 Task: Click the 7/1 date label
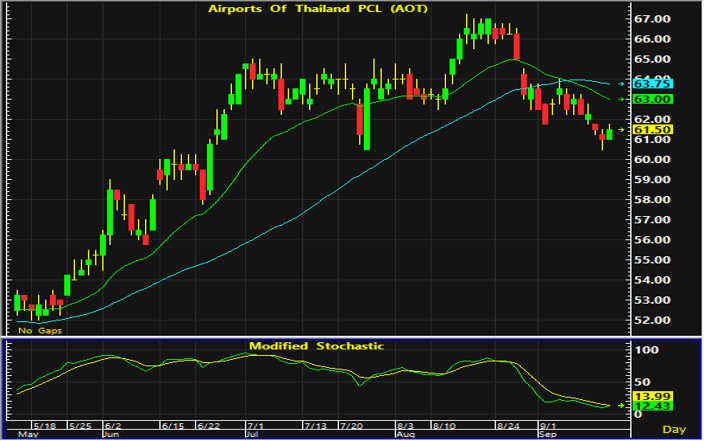coord(255,426)
